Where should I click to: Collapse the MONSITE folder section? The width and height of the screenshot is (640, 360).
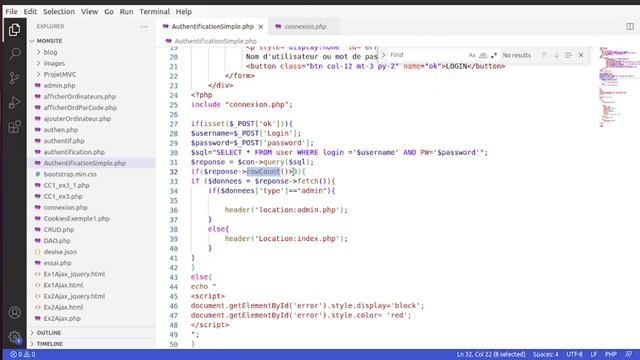49,41
